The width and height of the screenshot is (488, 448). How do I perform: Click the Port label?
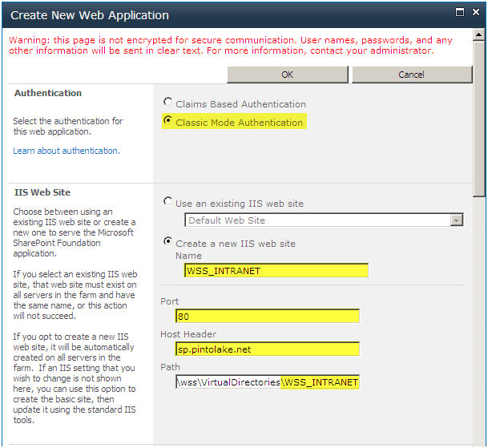pyautogui.click(x=170, y=301)
